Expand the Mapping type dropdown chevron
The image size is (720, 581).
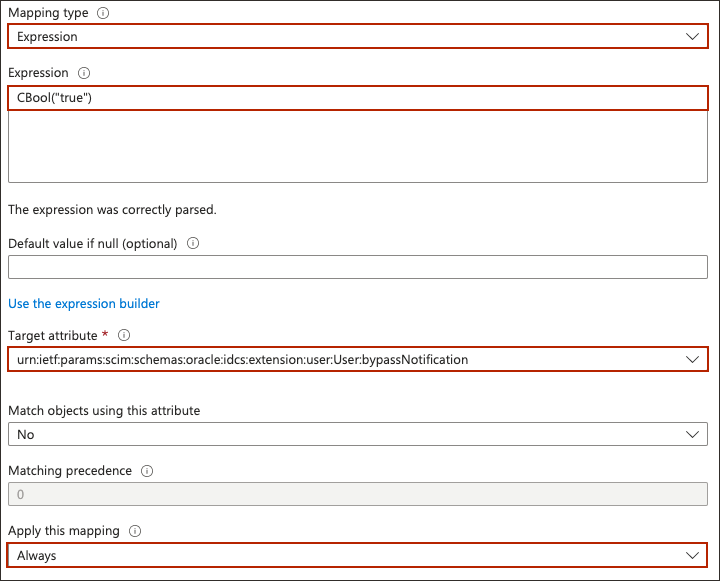point(692,36)
